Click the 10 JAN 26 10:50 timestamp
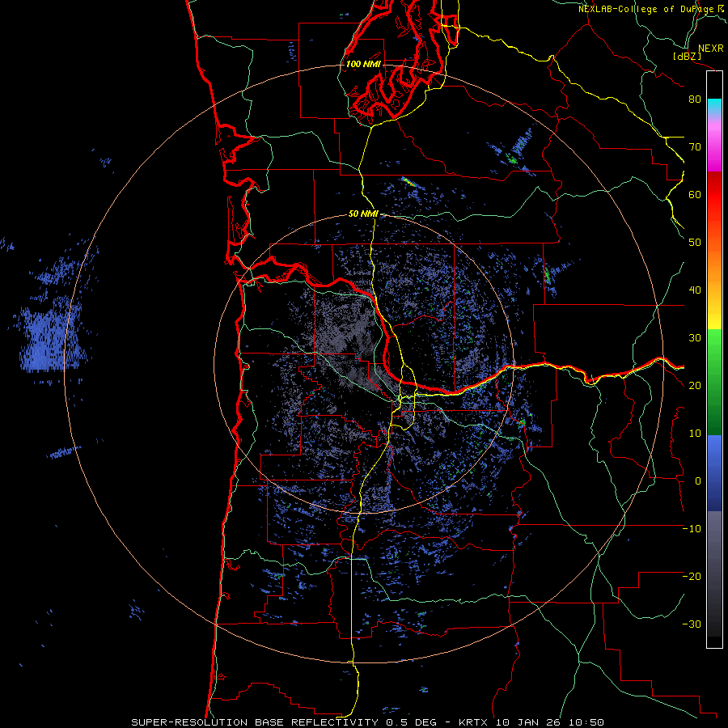This screenshot has height=728, width=728. 550,722
